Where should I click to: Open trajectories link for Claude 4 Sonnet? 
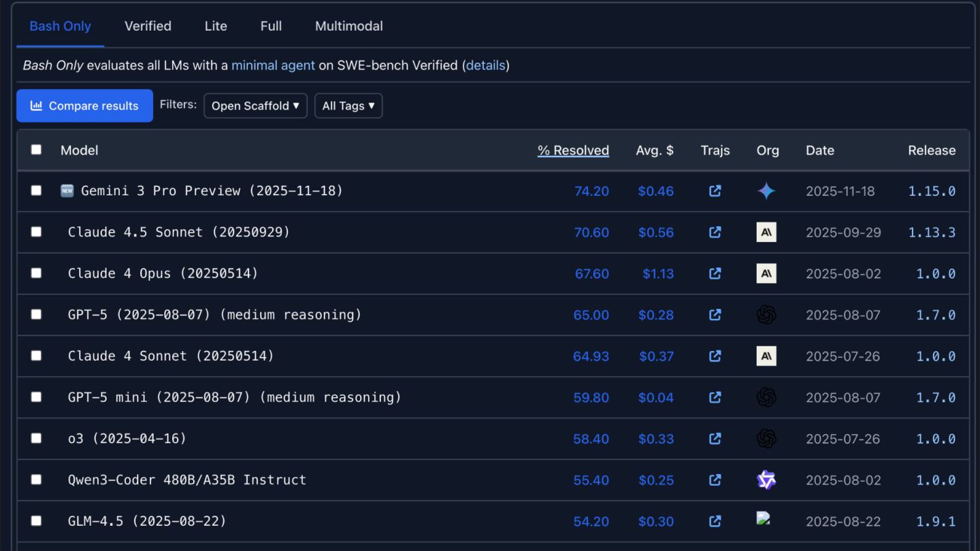(715, 356)
